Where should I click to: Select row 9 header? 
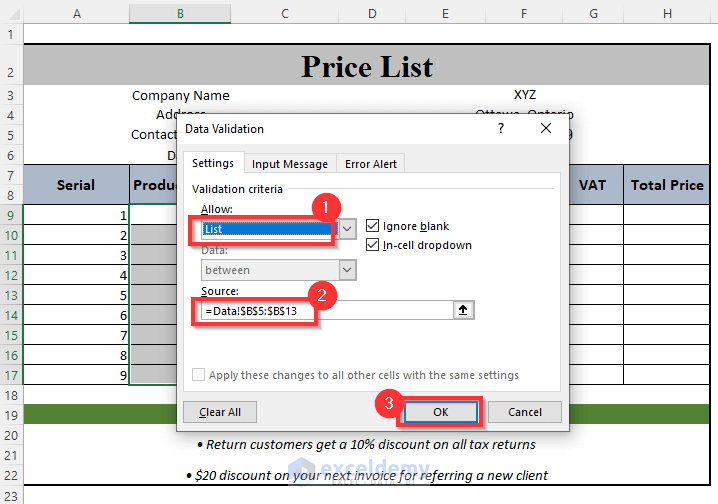[11, 215]
